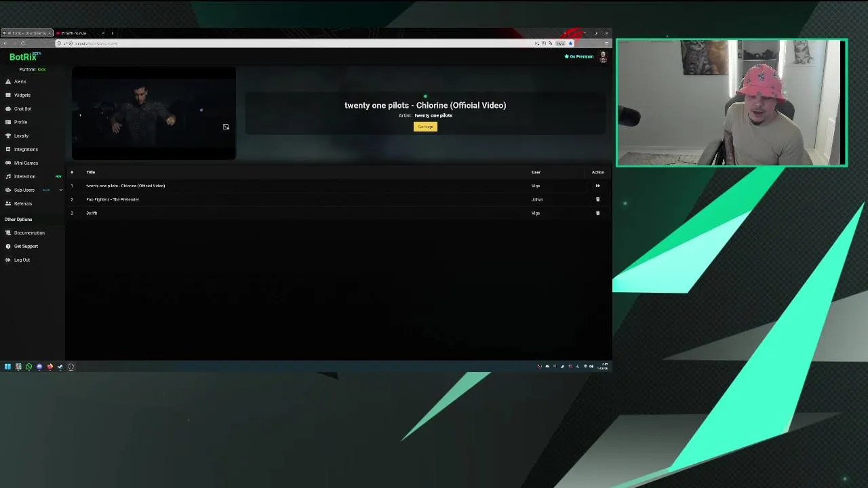Open the Windows Start menu
The height and width of the screenshot is (488, 868).
click(7, 367)
